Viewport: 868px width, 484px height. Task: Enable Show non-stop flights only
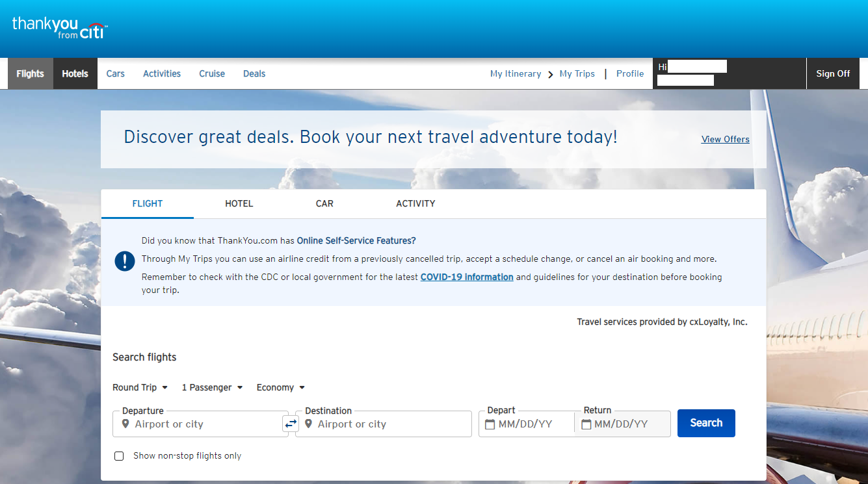[x=119, y=456]
